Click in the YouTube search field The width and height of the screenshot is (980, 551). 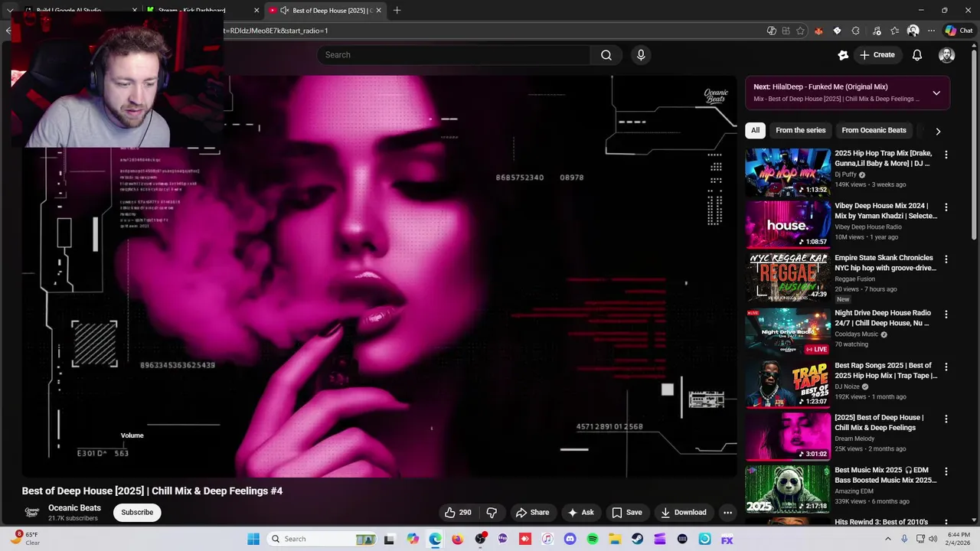click(x=453, y=55)
